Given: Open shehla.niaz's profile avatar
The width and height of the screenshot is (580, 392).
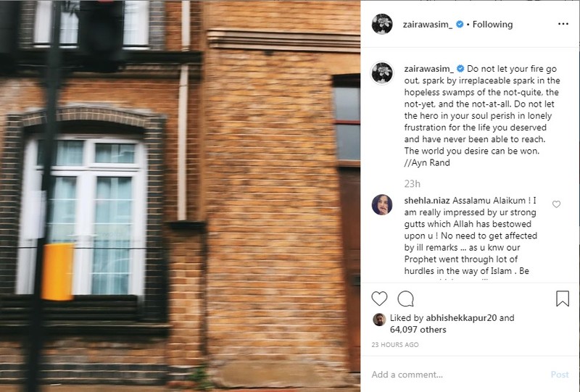Looking at the screenshot, I should point(382,204).
